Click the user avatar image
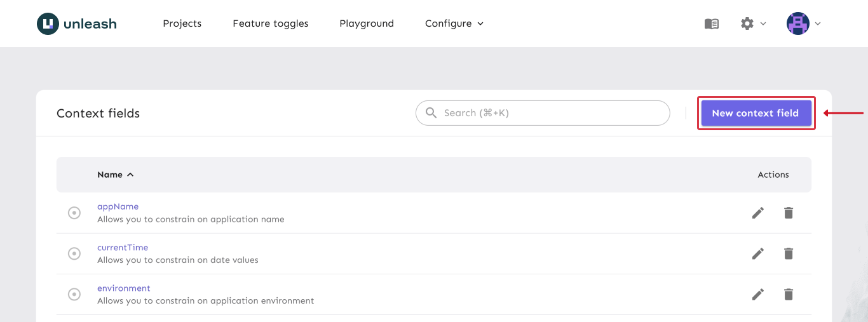 [797, 23]
